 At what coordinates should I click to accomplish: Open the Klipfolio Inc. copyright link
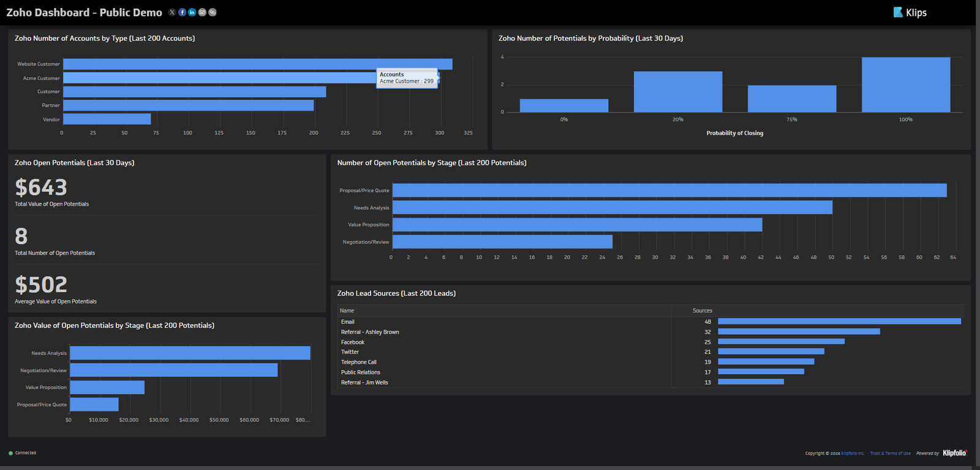(x=853, y=453)
